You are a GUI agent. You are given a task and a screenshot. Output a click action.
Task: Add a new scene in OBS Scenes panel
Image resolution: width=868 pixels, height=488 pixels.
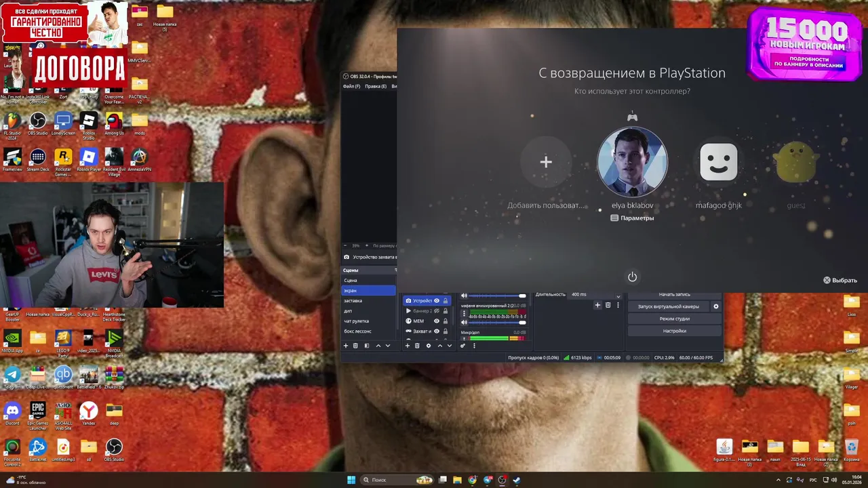[345, 346]
